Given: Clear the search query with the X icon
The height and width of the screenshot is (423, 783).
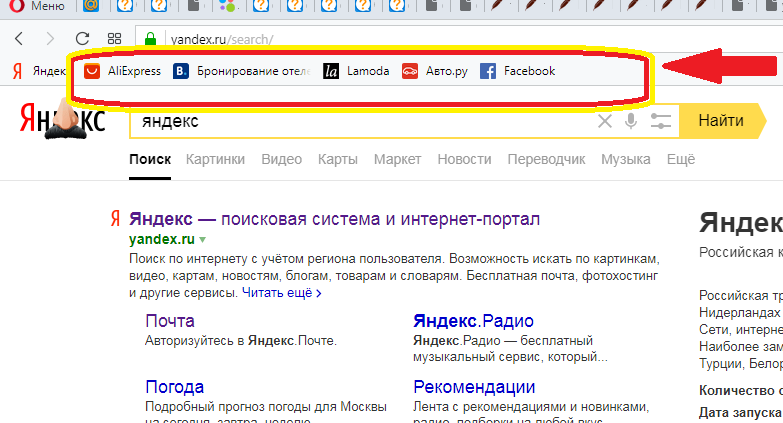Looking at the screenshot, I should pos(605,121).
